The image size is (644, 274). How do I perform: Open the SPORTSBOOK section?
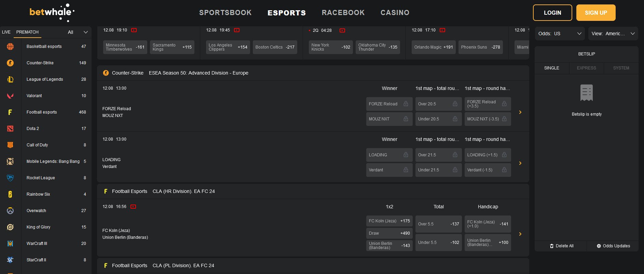(225, 13)
